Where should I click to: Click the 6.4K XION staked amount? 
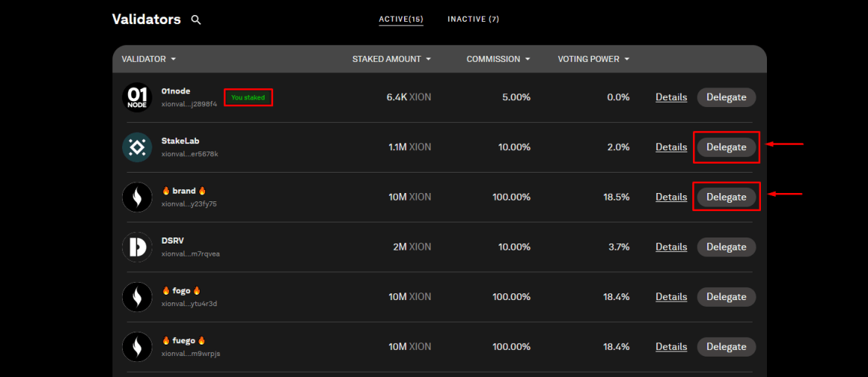click(409, 97)
